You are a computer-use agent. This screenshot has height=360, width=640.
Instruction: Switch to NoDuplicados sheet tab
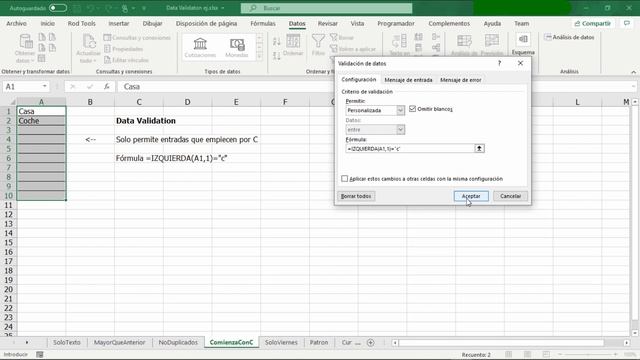178,342
